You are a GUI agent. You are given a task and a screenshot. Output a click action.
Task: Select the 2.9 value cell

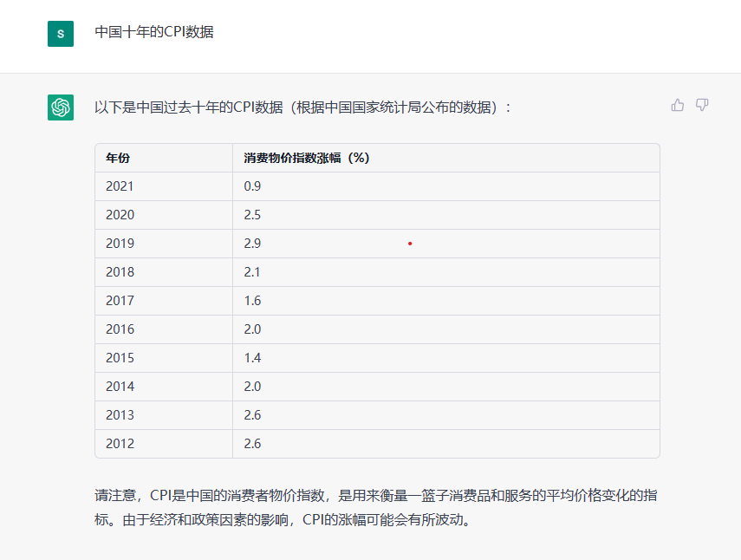[446, 244]
